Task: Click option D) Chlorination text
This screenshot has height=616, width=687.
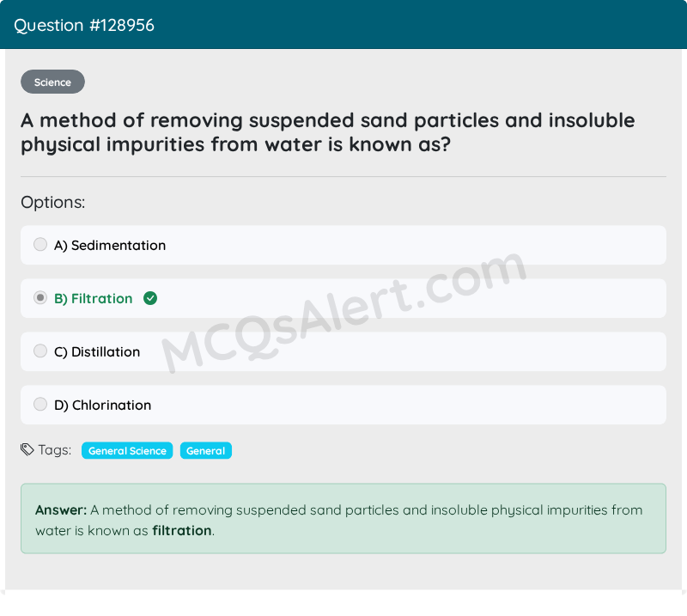Action: [x=102, y=406]
